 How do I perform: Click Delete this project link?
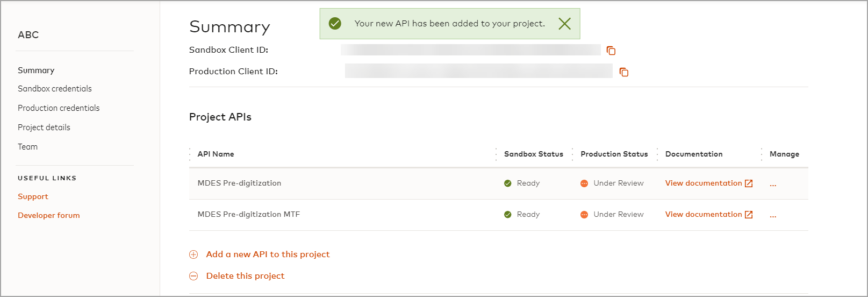click(x=245, y=276)
